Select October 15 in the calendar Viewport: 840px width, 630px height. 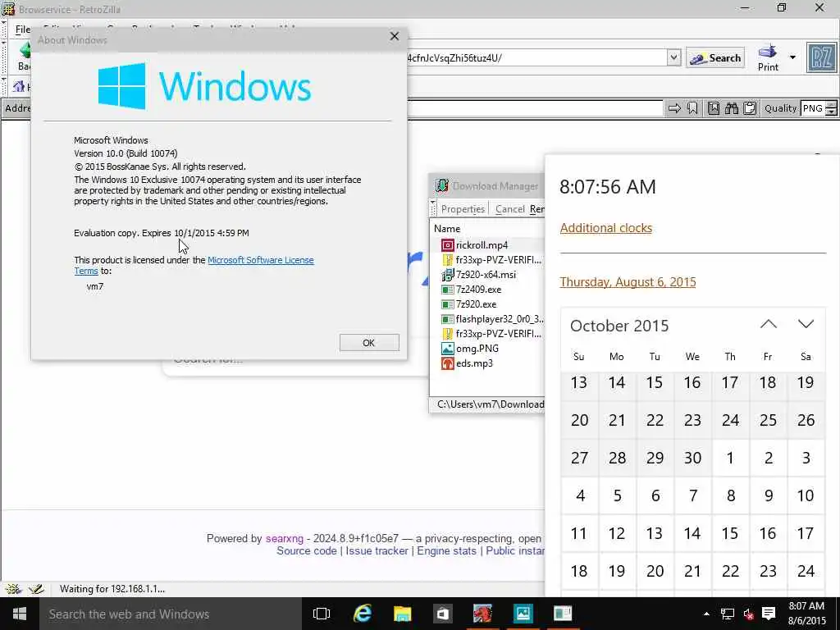[x=730, y=533]
